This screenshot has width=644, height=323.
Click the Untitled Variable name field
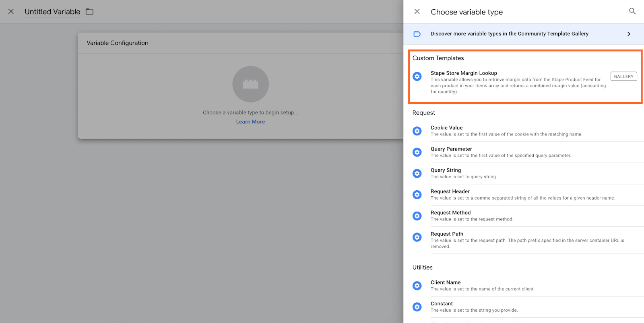pos(52,12)
